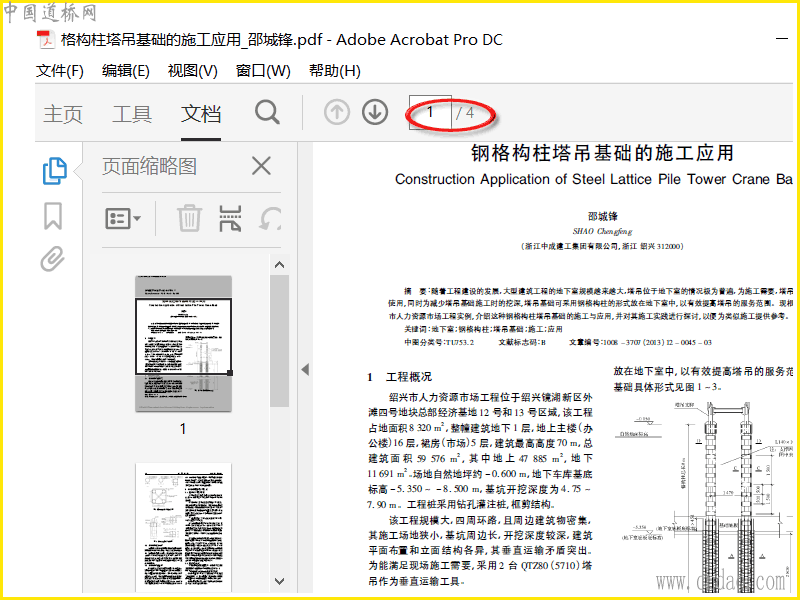Image resolution: width=800 pixels, height=600 pixels.
Task: Click the rotate pages icon
Action: [270, 219]
